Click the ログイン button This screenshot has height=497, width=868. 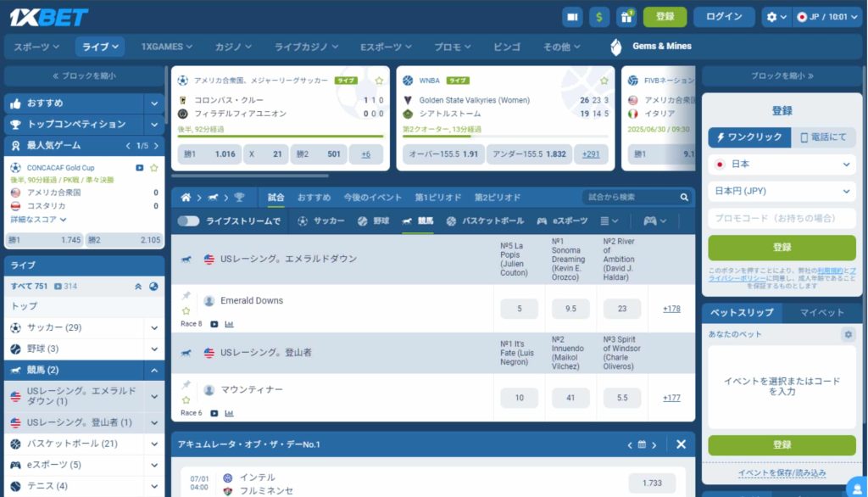pyautogui.click(x=724, y=17)
